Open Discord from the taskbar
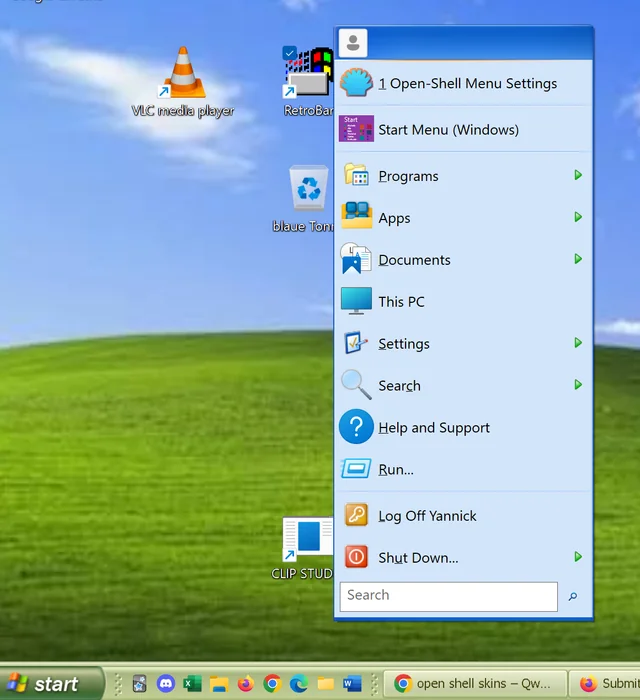The height and width of the screenshot is (700, 640). pos(166,683)
